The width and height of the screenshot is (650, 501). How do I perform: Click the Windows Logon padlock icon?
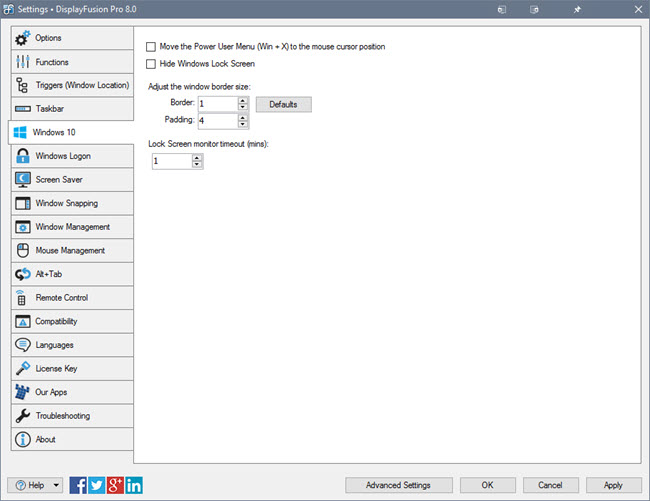tap(22, 156)
